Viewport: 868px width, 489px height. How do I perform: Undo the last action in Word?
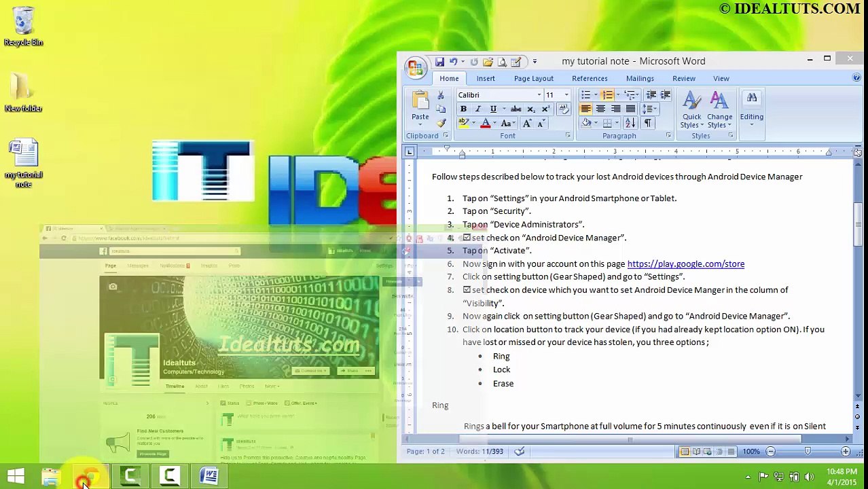(453, 62)
